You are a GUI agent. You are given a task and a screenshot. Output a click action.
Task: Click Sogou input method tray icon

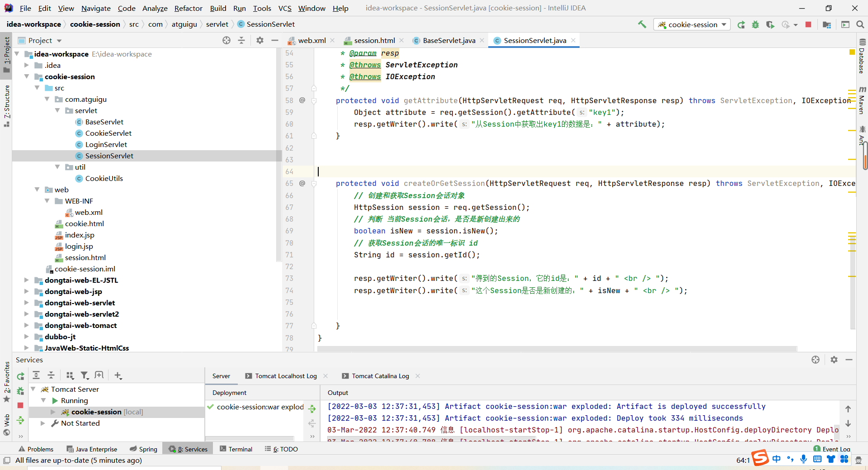(759, 457)
